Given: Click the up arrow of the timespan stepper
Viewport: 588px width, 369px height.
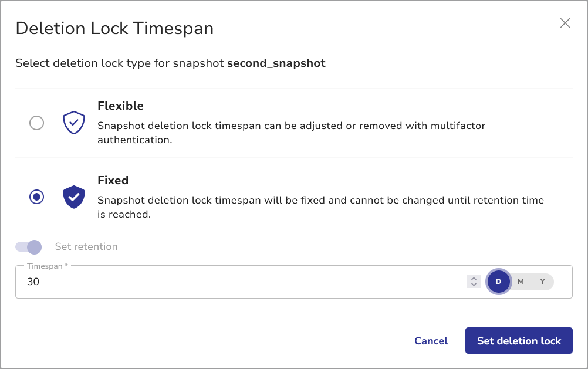Looking at the screenshot, I should pyautogui.click(x=474, y=279).
